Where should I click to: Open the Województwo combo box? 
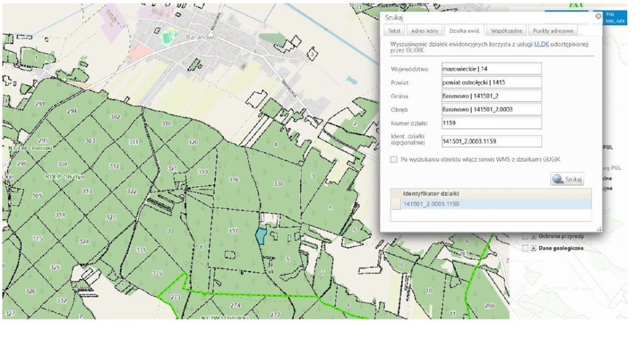[491, 69]
